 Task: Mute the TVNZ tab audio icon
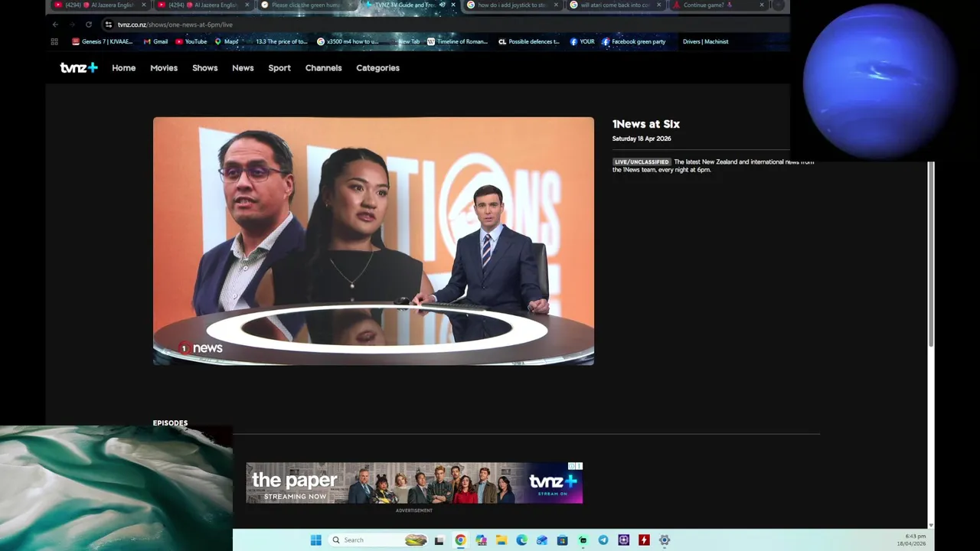coord(442,5)
